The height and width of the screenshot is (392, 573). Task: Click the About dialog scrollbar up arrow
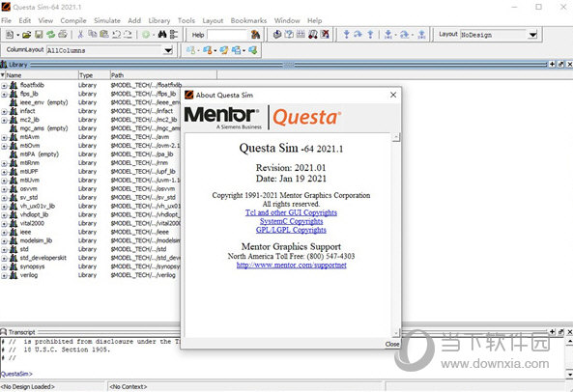click(x=396, y=138)
